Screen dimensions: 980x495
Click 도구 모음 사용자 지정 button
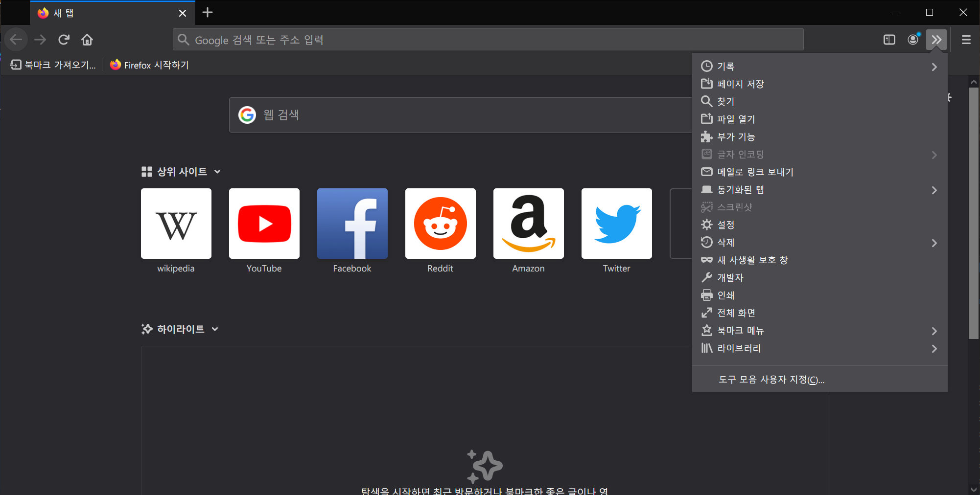tap(820, 380)
